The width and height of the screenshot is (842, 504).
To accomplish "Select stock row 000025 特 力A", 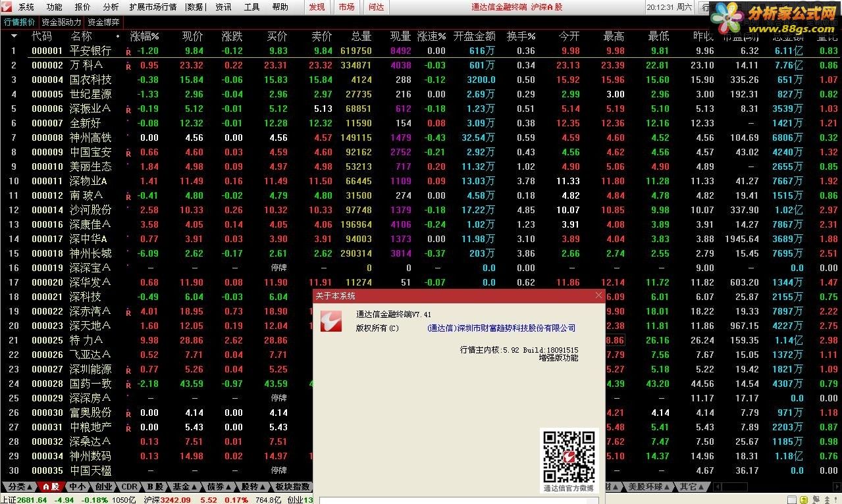I will coord(421,340).
